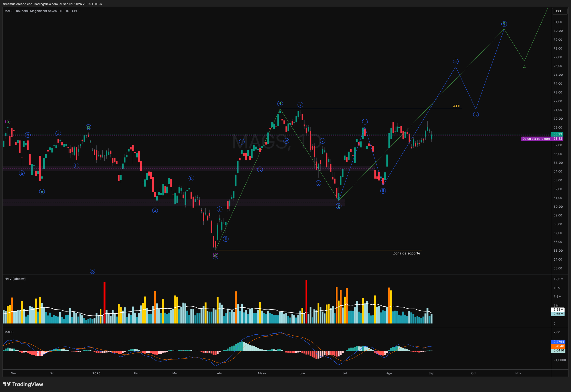This screenshot has width=571, height=392.
Task: Select the "De un día para otro" label
Action: click(x=536, y=139)
